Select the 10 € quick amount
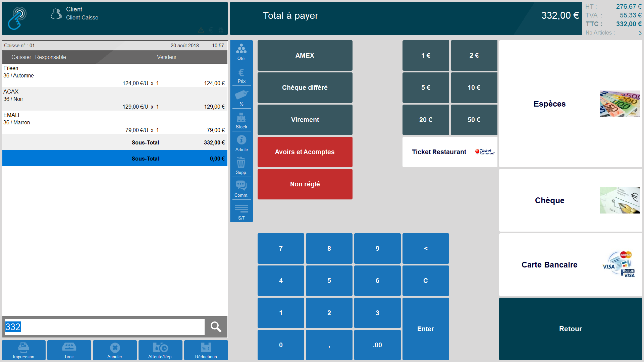 (x=474, y=87)
